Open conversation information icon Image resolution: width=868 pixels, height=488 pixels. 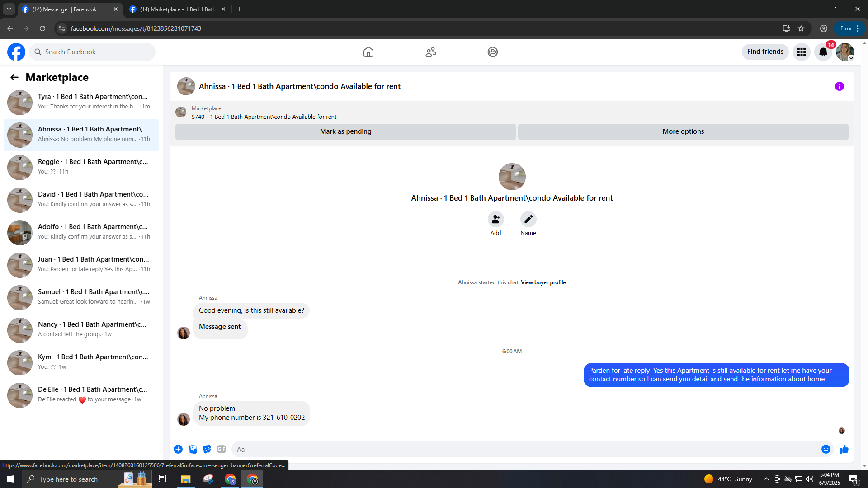coord(840,86)
